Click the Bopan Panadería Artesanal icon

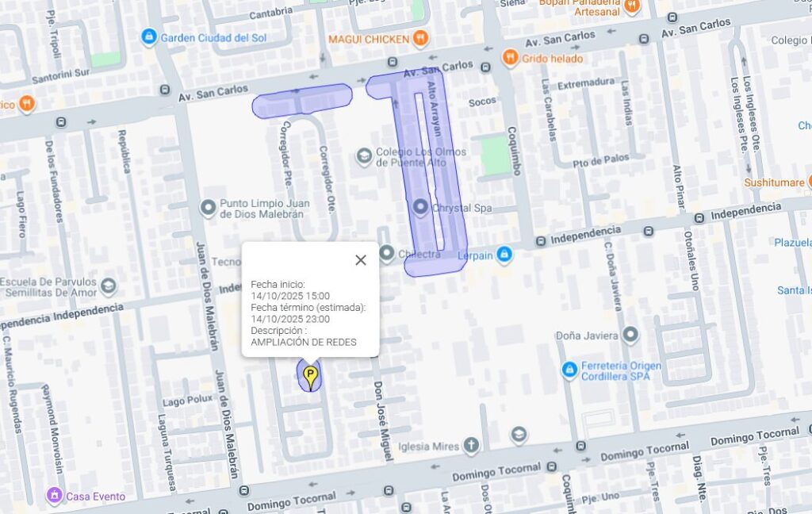coord(631,6)
